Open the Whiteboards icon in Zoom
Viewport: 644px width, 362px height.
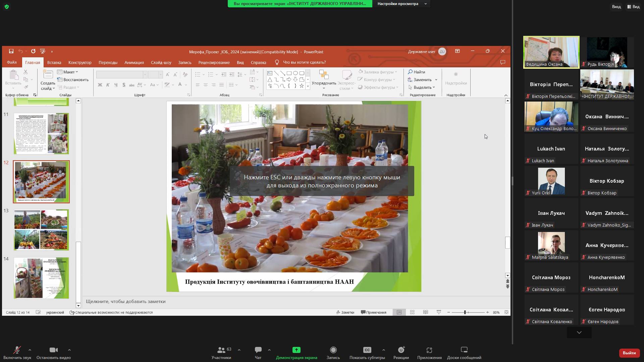(x=464, y=350)
